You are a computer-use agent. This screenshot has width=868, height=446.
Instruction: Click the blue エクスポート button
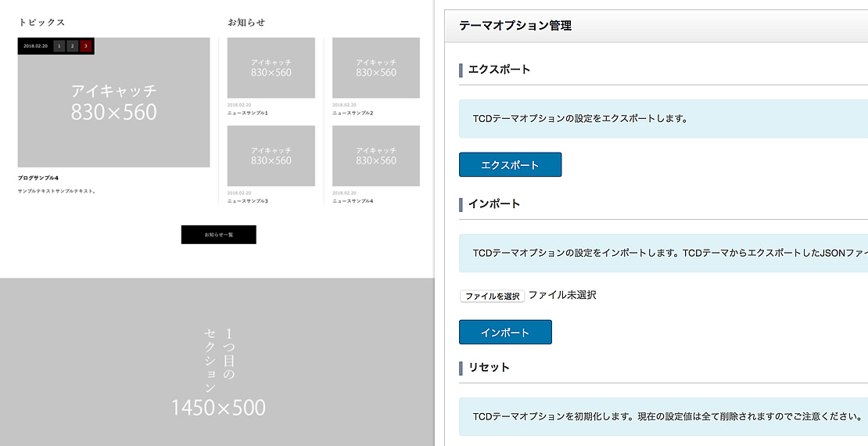point(510,165)
